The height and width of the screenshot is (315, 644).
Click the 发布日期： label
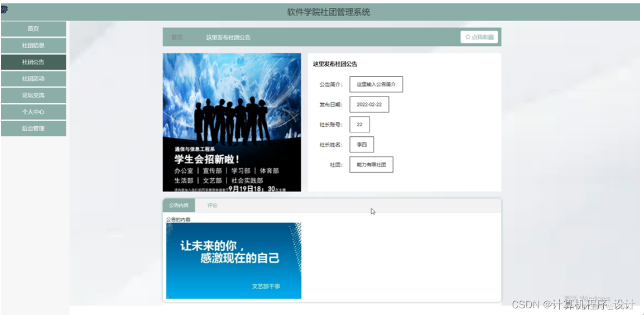tap(331, 104)
